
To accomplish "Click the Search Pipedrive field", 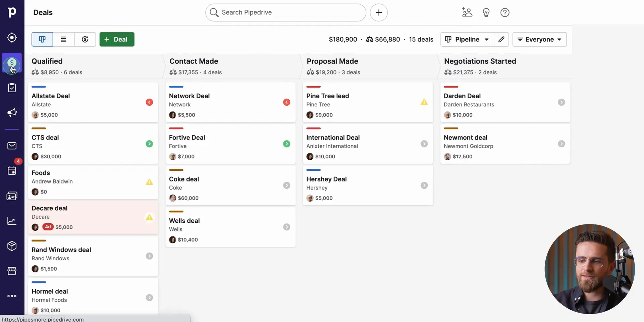I will pyautogui.click(x=286, y=12).
